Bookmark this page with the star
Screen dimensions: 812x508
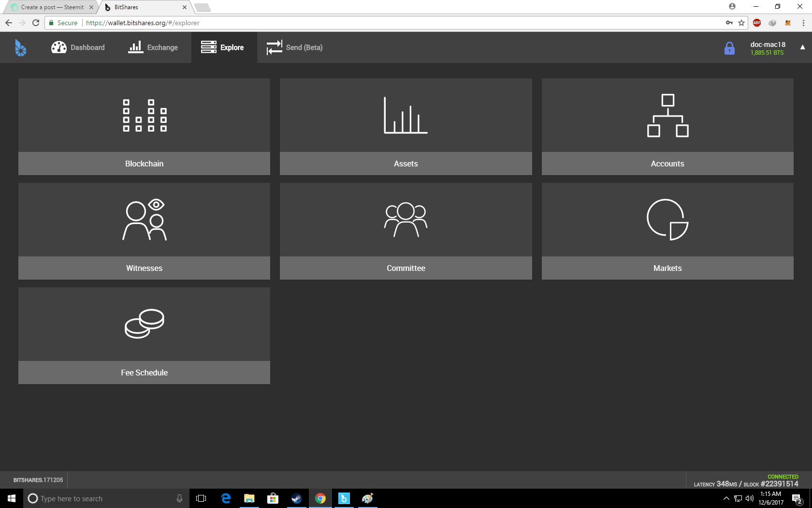pos(741,23)
